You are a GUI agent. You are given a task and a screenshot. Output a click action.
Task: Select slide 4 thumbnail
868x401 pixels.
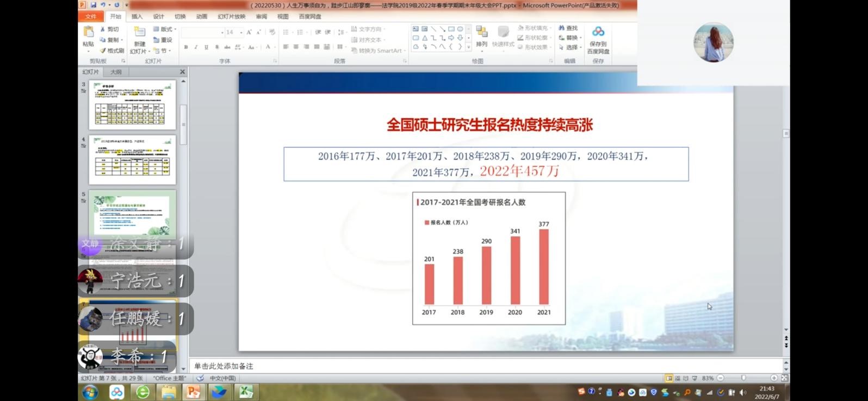tap(132, 160)
